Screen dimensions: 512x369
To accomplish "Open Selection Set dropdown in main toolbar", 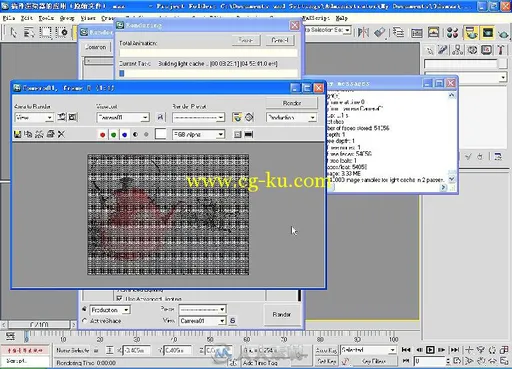I will [x=328, y=30].
